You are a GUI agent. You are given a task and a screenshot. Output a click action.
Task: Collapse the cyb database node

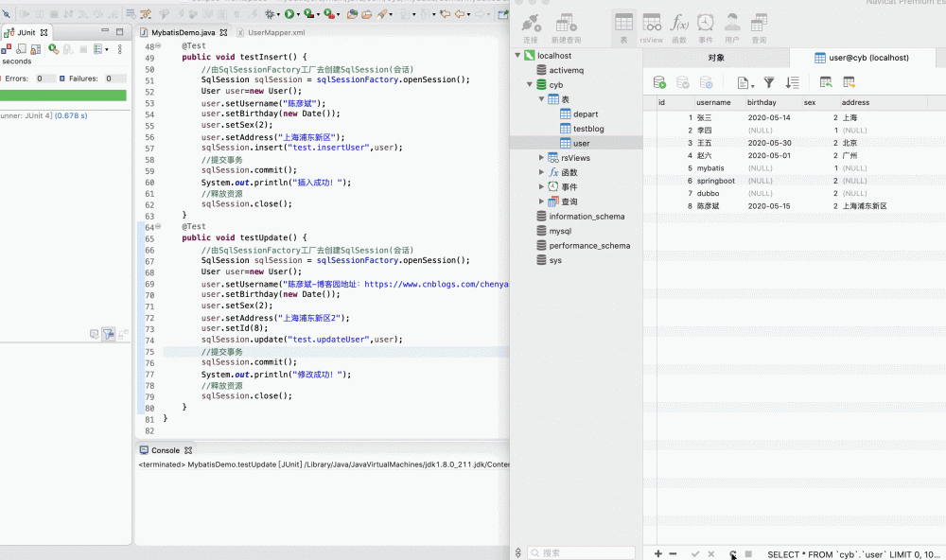pyautogui.click(x=530, y=85)
